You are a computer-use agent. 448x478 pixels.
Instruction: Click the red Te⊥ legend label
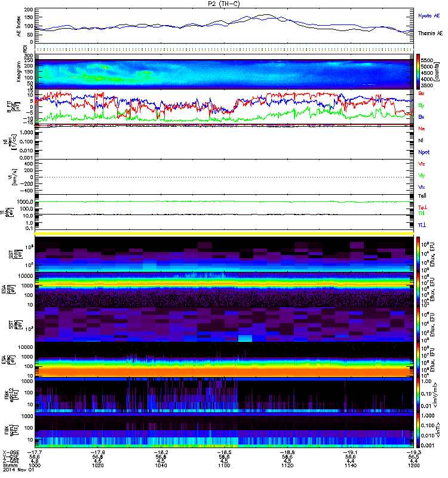click(x=422, y=207)
